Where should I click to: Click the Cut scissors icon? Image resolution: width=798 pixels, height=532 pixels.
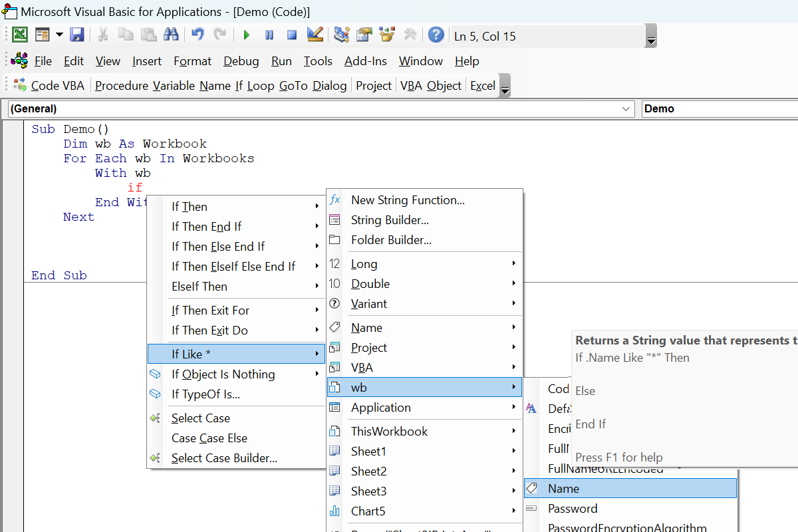tap(103, 35)
